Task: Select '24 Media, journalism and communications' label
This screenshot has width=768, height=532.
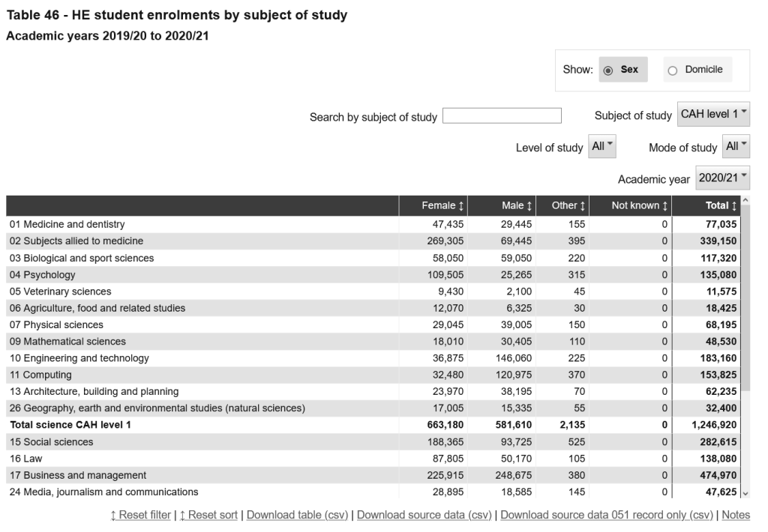Action: tap(103, 492)
